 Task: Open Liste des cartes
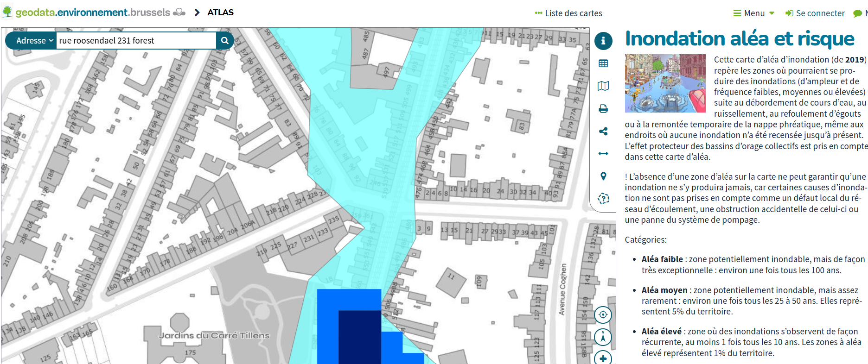pyautogui.click(x=568, y=13)
